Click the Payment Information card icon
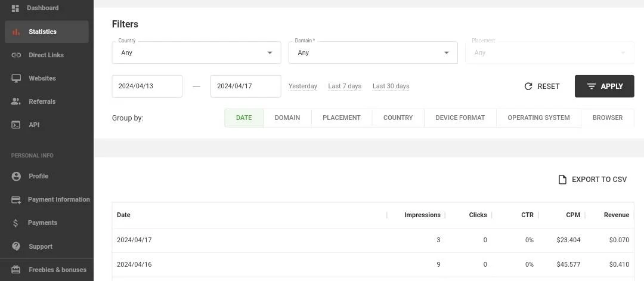The image size is (644, 281). click(16, 200)
